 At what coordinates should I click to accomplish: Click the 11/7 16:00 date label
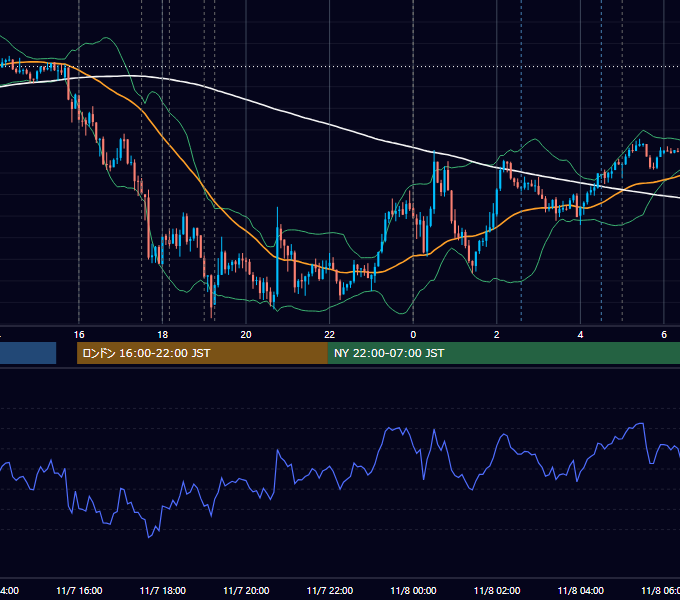79,591
